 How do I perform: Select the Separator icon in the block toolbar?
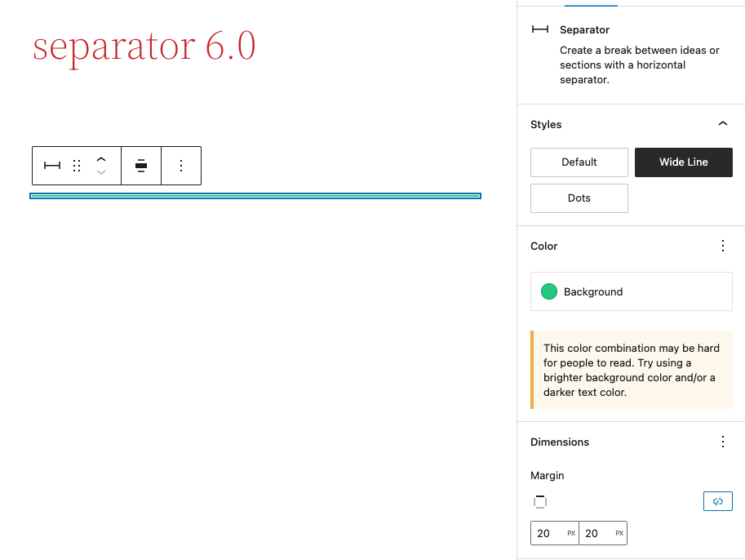[x=51, y=165]
